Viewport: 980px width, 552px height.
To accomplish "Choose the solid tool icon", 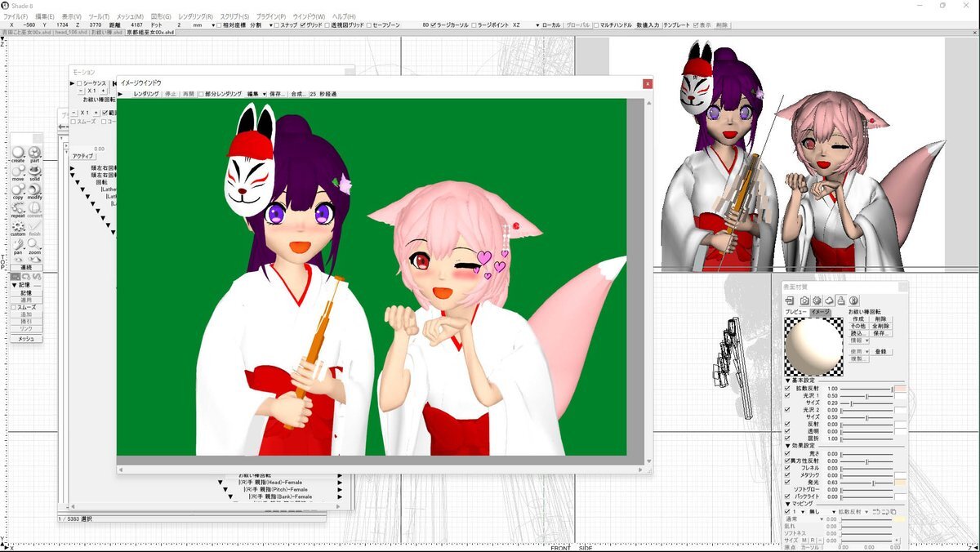I will pos(34,171).
